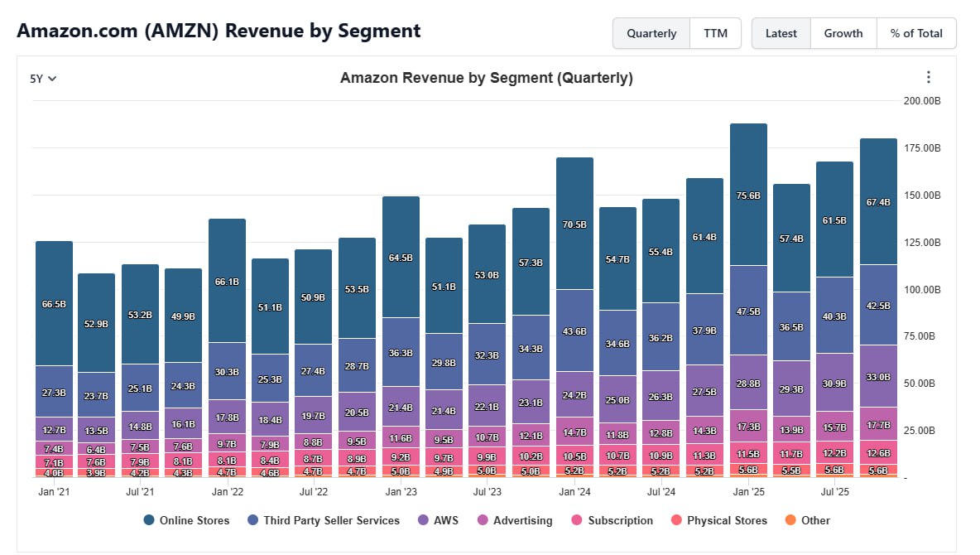Viewport: 980px width, 555px height.
Task: Select the Quarterly tab
Action: click(651, 33)
